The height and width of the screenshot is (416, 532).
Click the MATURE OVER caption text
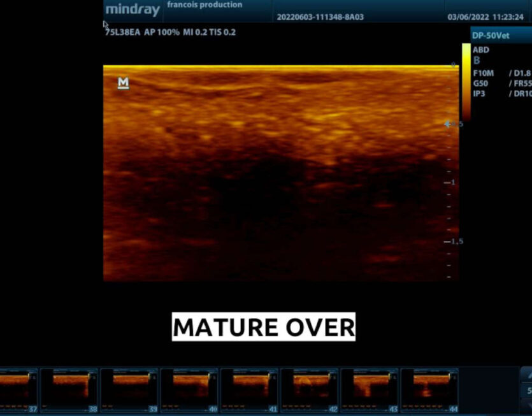(264, 327)
